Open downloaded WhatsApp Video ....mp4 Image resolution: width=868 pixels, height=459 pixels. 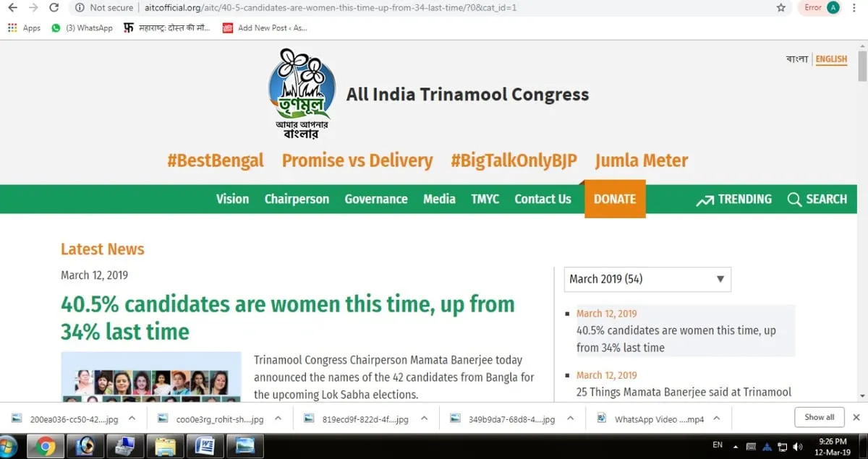(651, 419)
